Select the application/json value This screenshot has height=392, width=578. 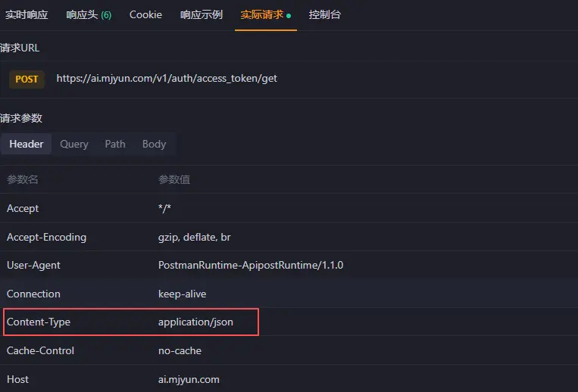[x=195, y=322]
